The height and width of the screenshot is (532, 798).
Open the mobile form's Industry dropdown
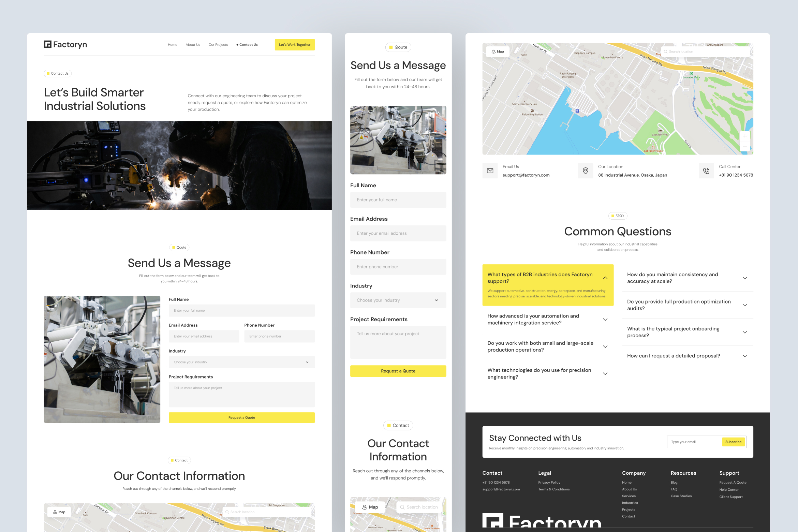pos(398,300)
